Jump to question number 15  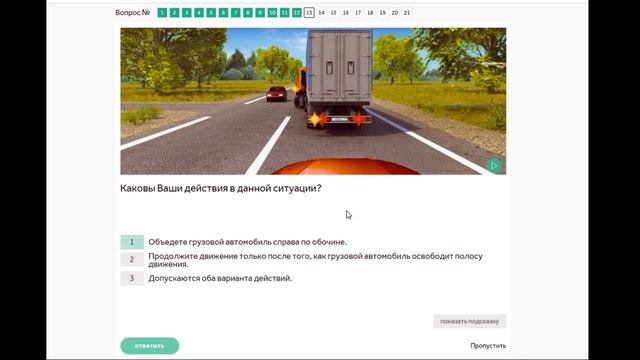[333, 13]
